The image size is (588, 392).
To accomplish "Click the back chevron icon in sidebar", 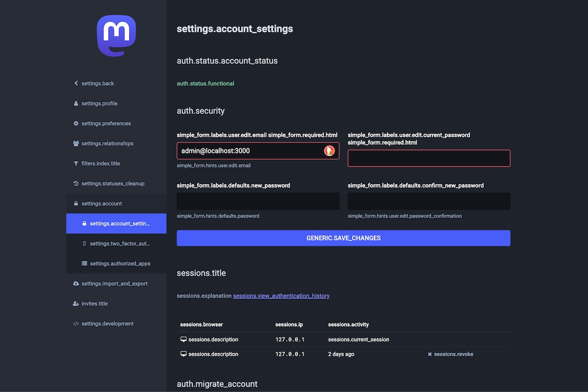I will [x=76, y=83].
